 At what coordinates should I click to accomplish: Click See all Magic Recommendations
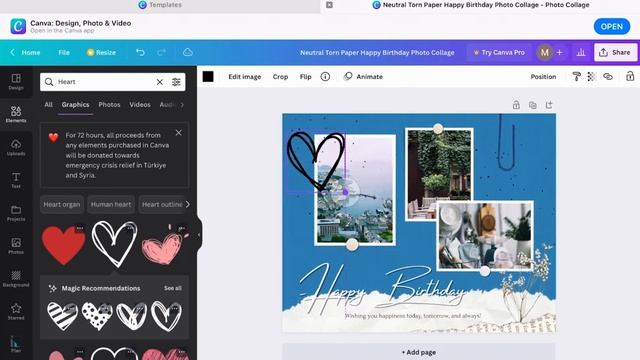pos(173,288)
